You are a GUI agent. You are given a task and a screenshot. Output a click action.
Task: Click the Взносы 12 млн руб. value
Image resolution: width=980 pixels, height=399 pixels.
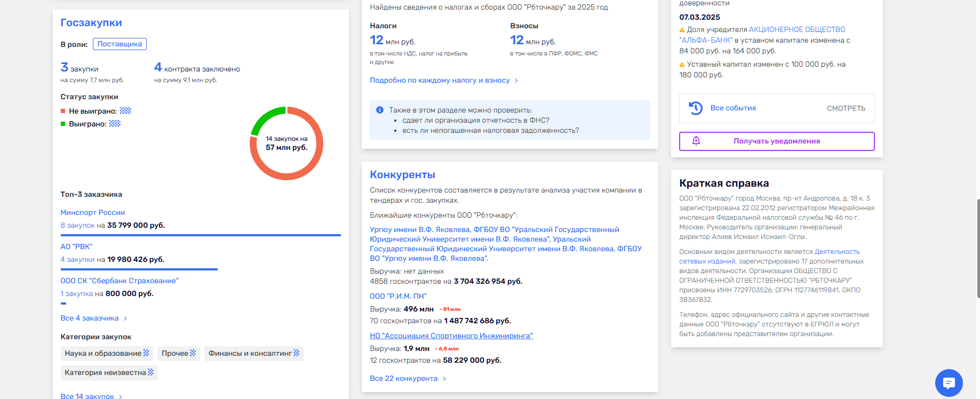(533, 41)
